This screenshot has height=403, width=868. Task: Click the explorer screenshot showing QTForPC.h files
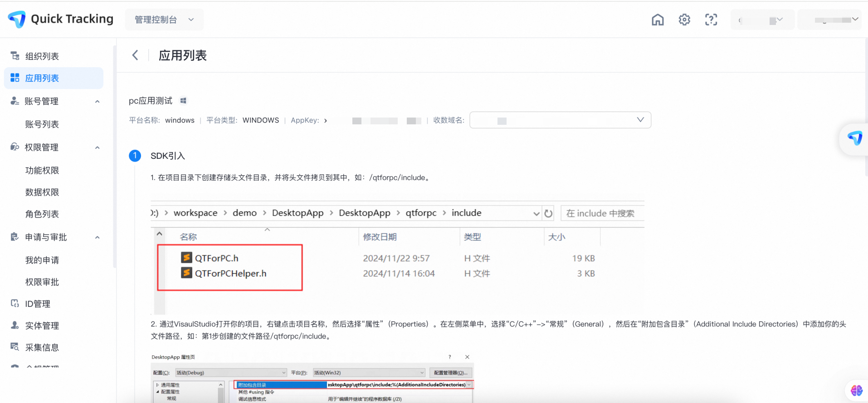(x=397, y=257)
